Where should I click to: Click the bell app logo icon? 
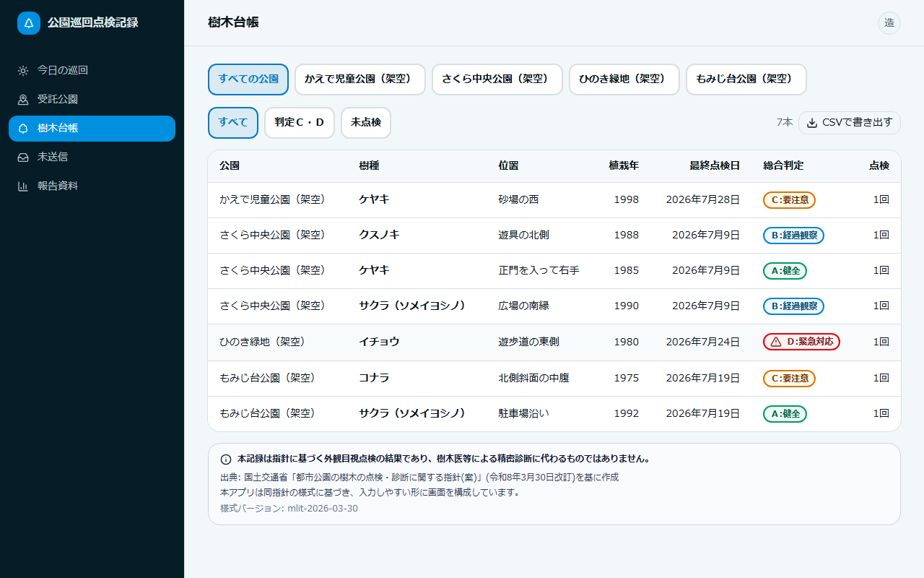coord(29,23)
